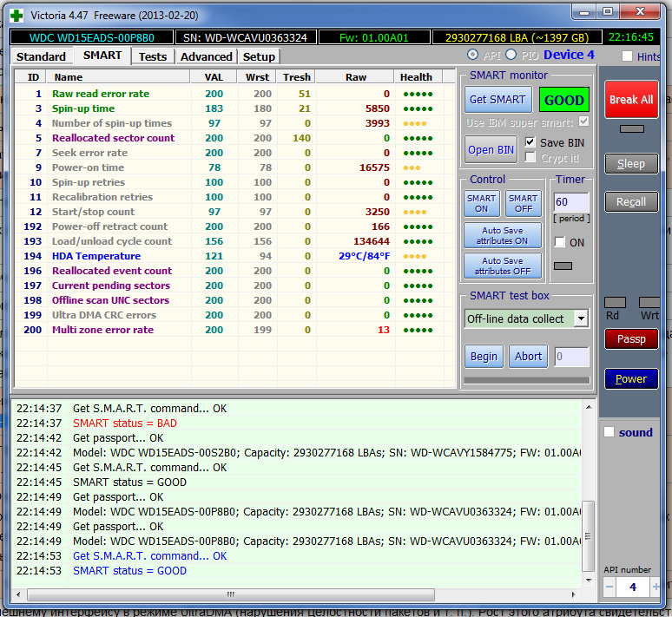Image resolution: width=672 pixels, height=617 pixels.
Task: Select the API mode radio button
Action: click(472, 56)
